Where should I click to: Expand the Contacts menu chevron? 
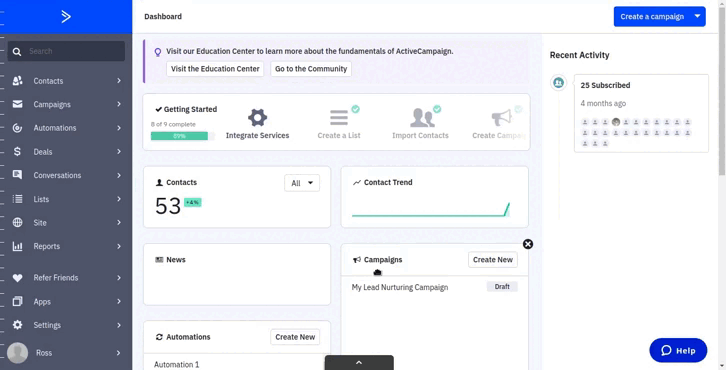click(x=119, y=81)
